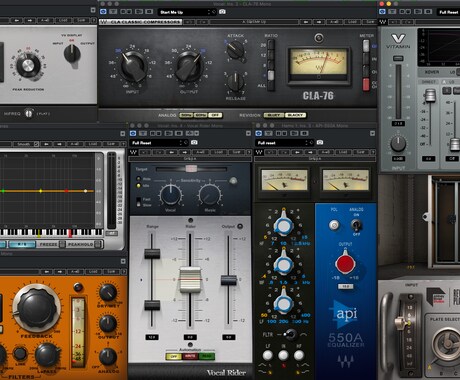Click the Plate Select knob on reverb plugin
This screenshot has width=460, height=380.
(447, 345)
